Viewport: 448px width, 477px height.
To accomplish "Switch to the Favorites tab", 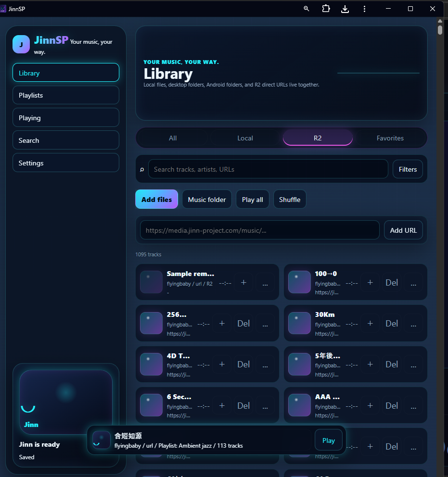I will click(x=390, y=138).
